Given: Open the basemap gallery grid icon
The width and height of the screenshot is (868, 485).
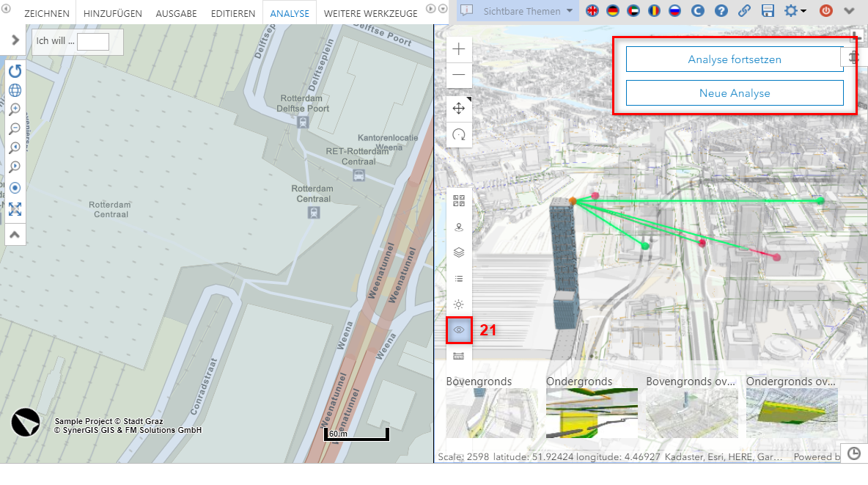Looking at the screenshot, I should pos(459,200).
